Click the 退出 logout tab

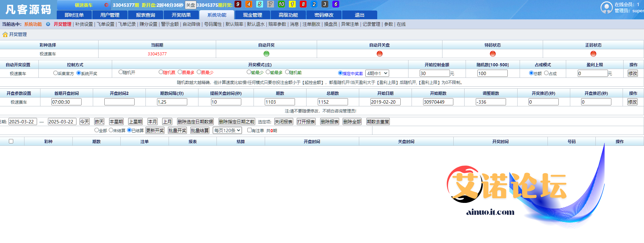click(360, 15)
